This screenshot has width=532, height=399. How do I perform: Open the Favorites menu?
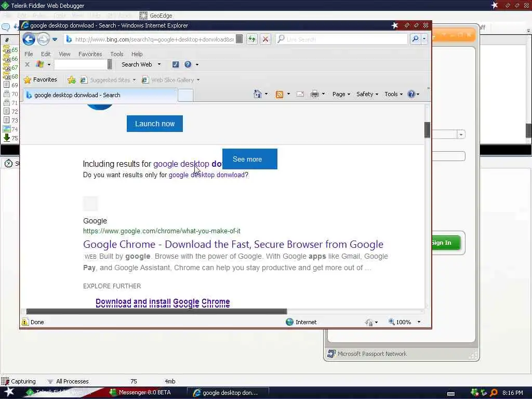(x=90, y=54)
